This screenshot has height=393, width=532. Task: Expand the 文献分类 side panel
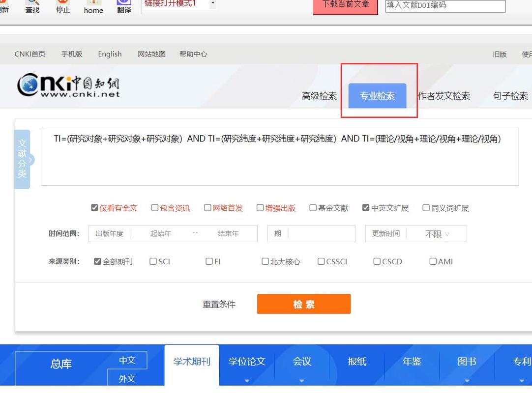(x=23, y=159)
